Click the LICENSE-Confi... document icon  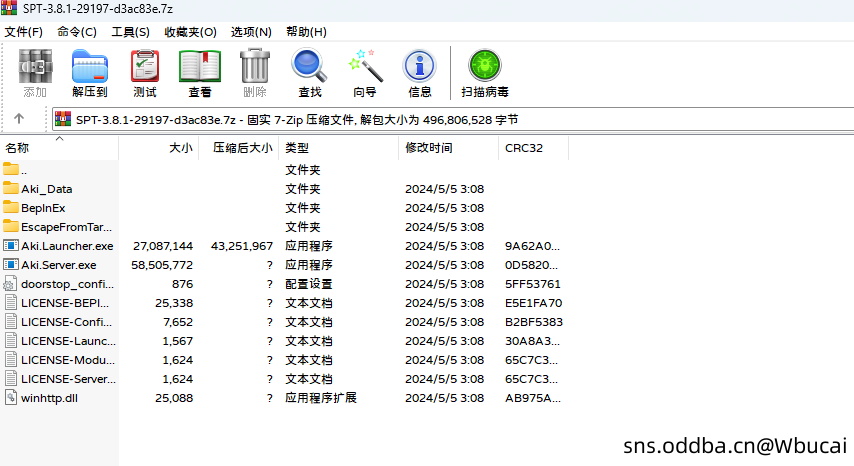[11, 322]
